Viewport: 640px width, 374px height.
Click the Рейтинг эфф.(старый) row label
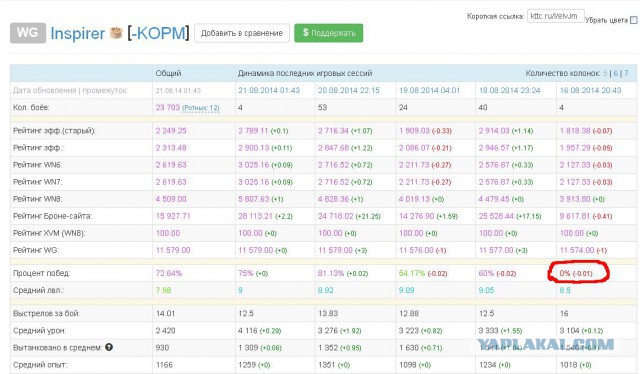point(54,131)
